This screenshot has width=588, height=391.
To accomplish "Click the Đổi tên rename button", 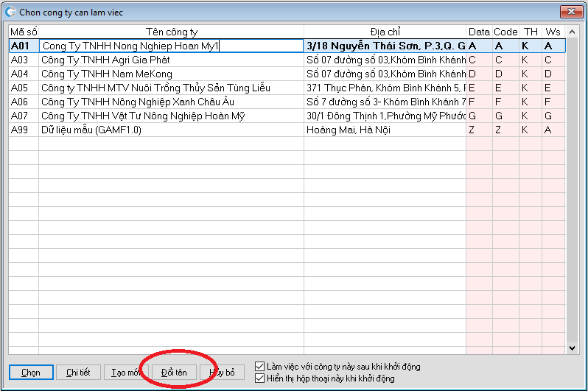I will coord(174,373).
